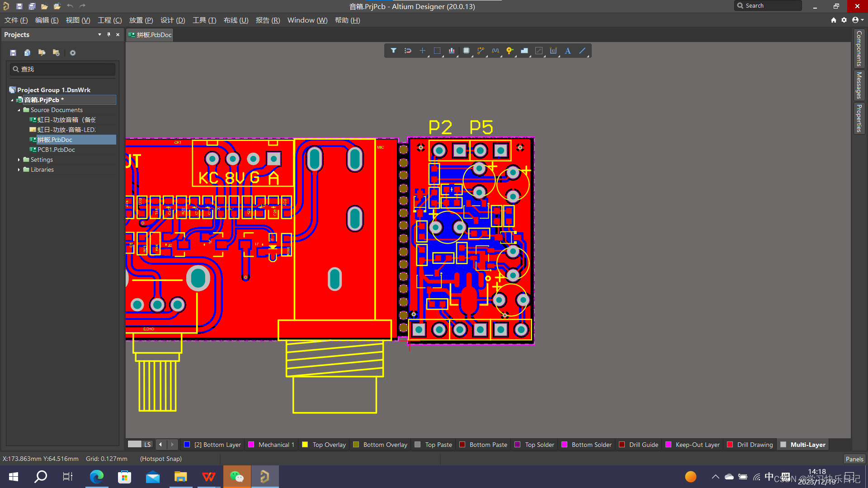Collapse the Source Documents folder
This screenshot has height=488, width=868.
[x=19, y=110]
